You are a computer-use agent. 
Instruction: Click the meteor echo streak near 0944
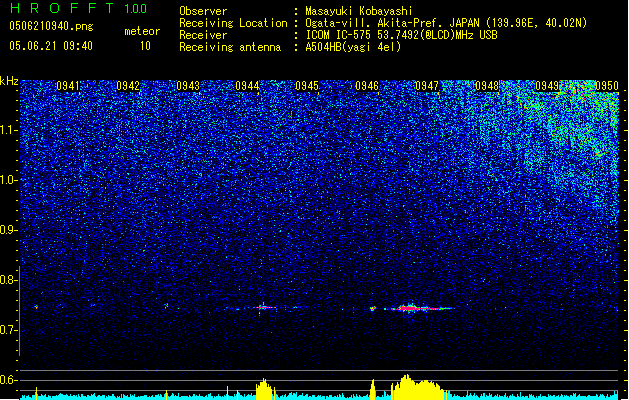pos(264,308)
